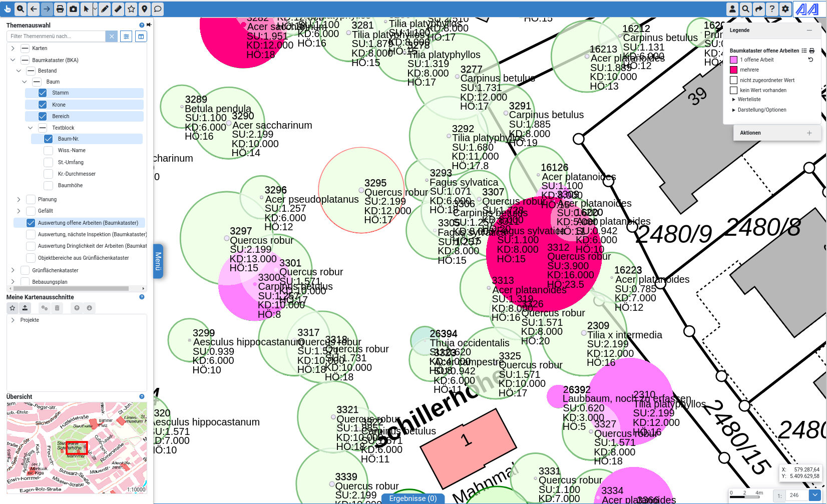The image size is (827, 504).
Task: Click the zoom-in magnifier tool
Action: (21, 9)
